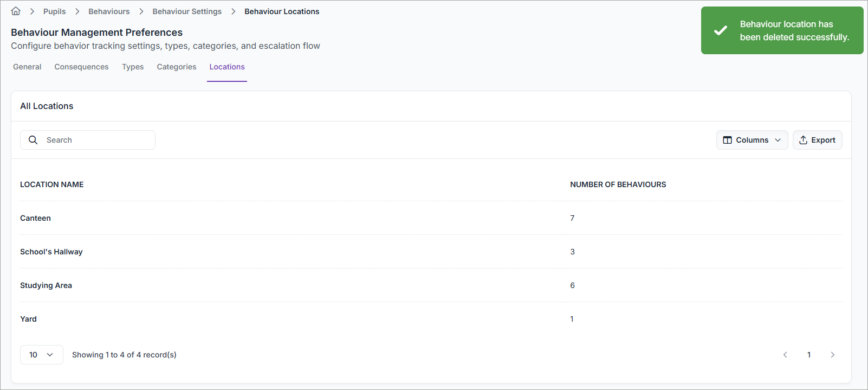
Task: Open the Columns dropdown
Action: click(752, 140)
